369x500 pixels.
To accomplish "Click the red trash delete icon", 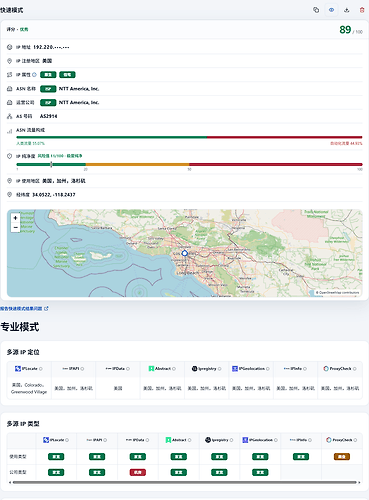I will coord(362,10).
